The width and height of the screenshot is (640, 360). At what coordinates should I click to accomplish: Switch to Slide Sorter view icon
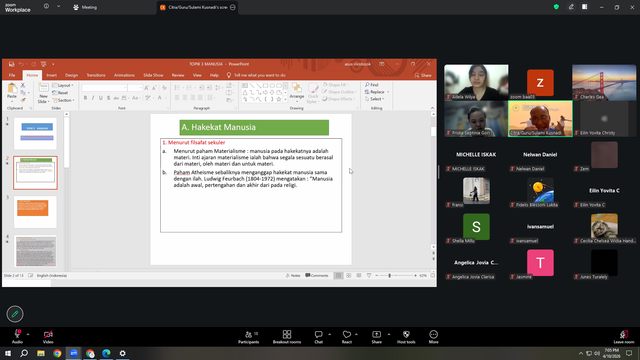[x=349, y=276]
